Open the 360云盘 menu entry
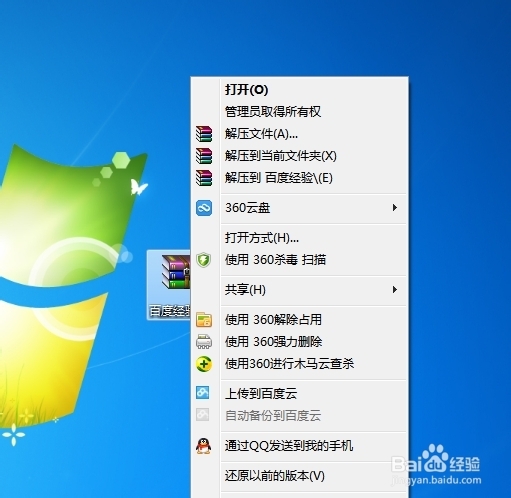 299,208
